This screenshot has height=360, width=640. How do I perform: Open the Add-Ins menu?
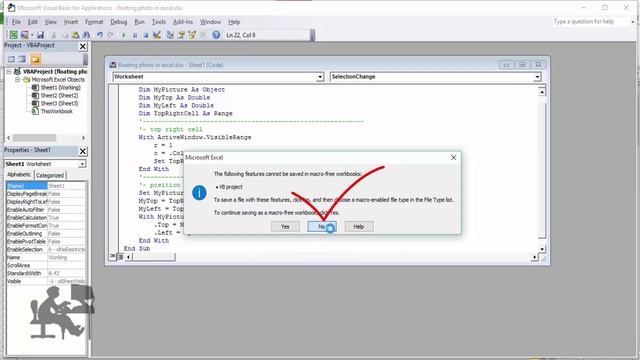click(183, 22)
